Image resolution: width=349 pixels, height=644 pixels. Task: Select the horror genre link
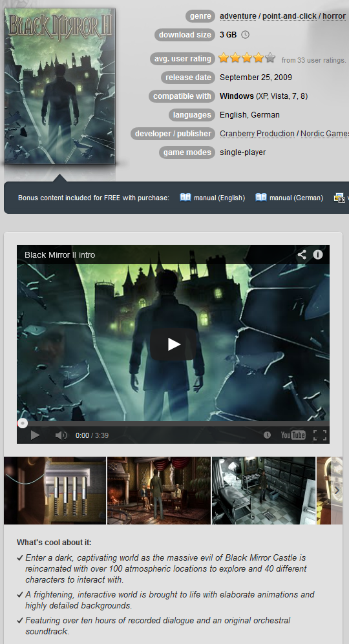[x=334, y=16]
